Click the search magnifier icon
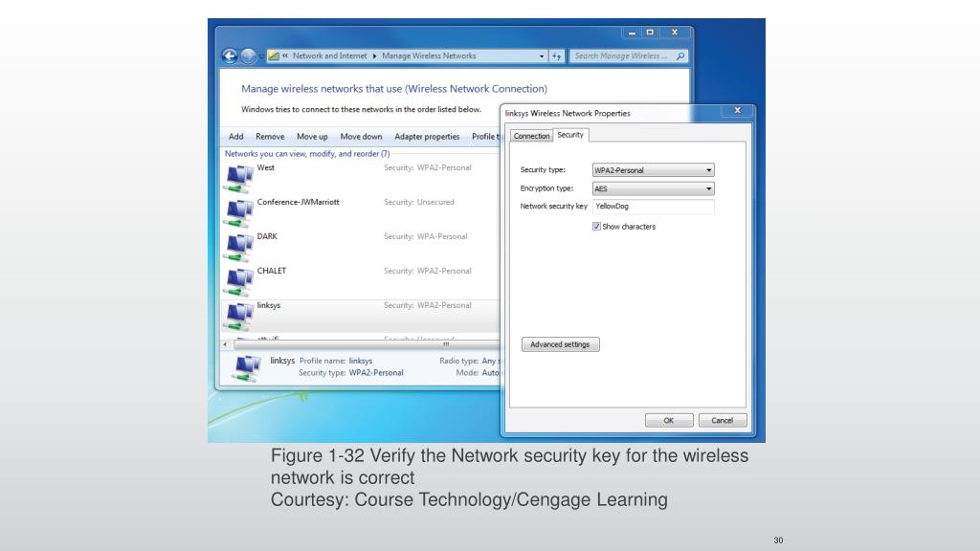Image resolution: width=980 pixels, height=551 pixels. point(680,55)
